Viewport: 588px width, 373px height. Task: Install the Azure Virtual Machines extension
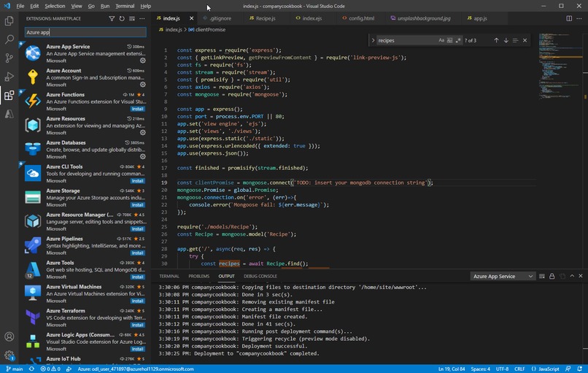coord(138,301)
